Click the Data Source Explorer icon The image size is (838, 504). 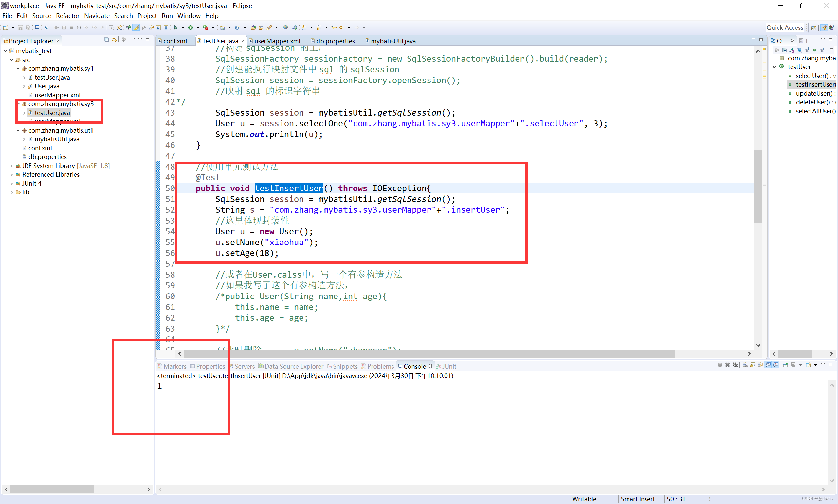(260, 366)
